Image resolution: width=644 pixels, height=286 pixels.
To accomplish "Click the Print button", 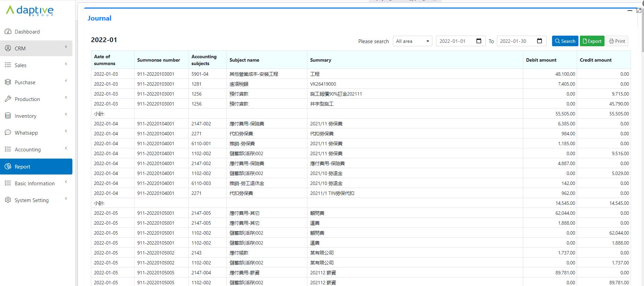I will [x=617, y=41].
